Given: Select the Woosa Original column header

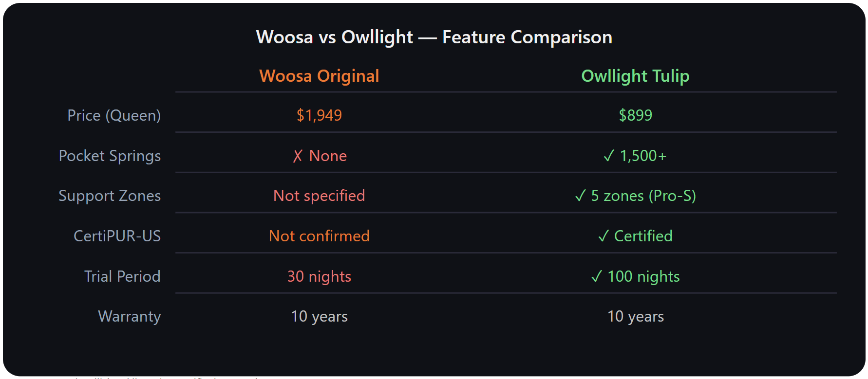Looking at the screenshot, I should pyautogui.click(x=319, y=76).
